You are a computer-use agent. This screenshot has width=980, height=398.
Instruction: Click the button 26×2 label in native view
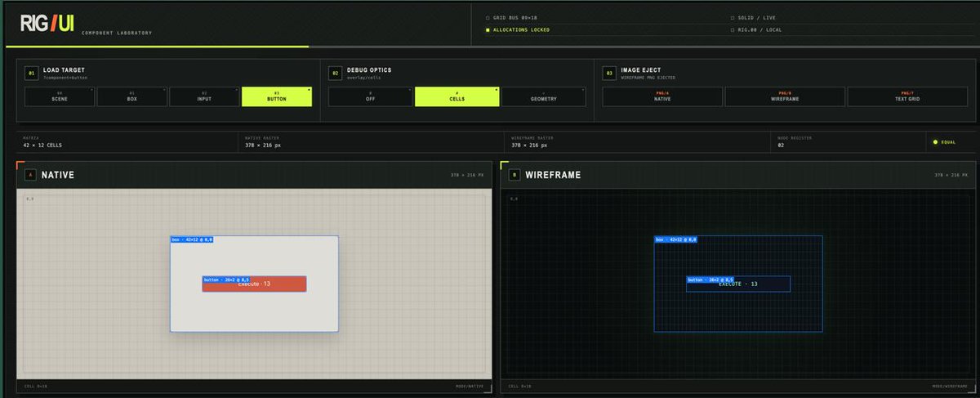pyautogui.click(x=226, y=279)
